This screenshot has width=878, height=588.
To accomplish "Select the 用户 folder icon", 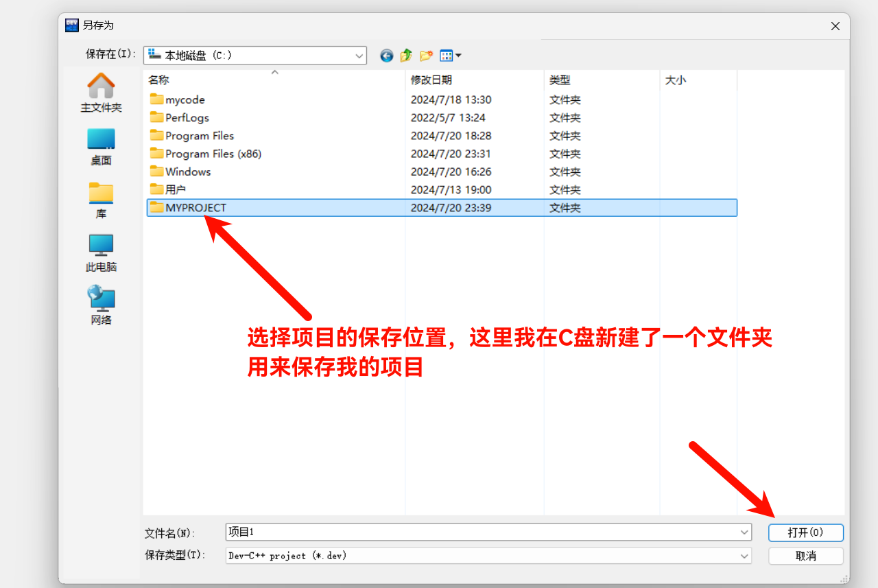I will pos(157,189).
